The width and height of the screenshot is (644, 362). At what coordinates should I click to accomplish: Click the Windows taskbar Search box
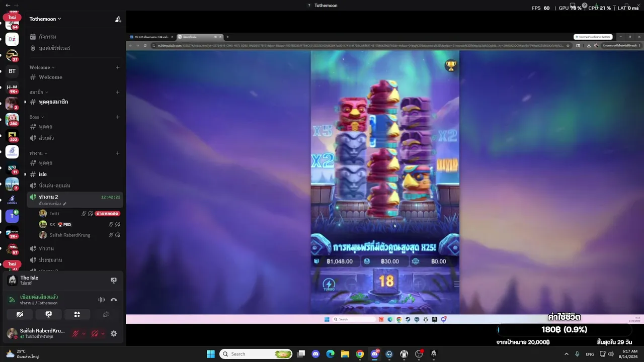(x=257, y=354)
